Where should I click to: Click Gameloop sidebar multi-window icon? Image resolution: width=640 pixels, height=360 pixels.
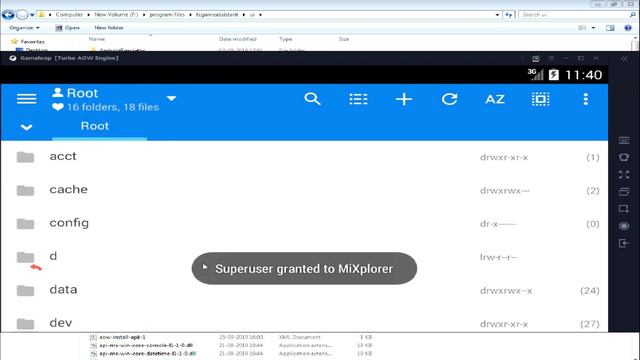pyautogui.click(x=624, y=192)
